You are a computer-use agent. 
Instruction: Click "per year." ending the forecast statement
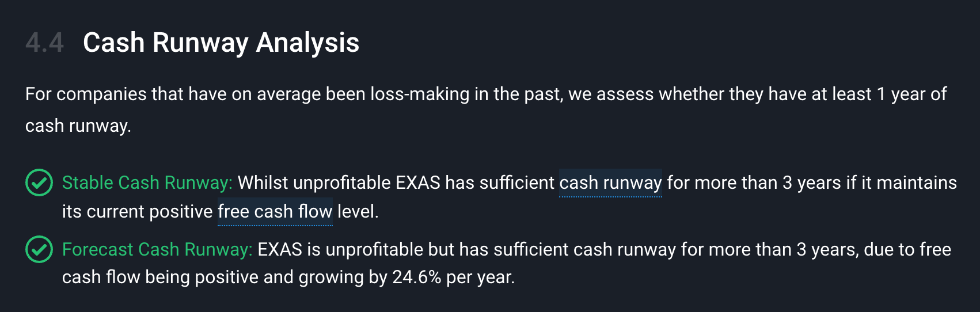pyautogui.click(x=480, y=277)
